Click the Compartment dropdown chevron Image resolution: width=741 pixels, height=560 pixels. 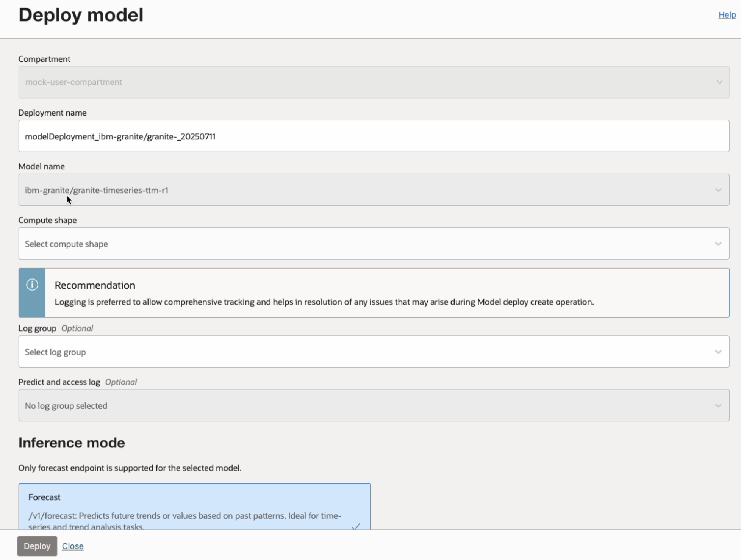click(719, 82)
